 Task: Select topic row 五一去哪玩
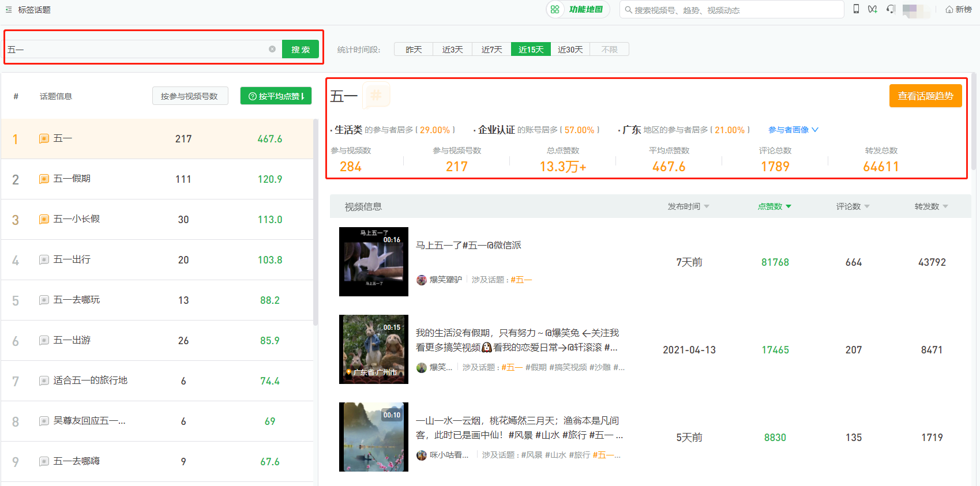[x=157, y=300]
